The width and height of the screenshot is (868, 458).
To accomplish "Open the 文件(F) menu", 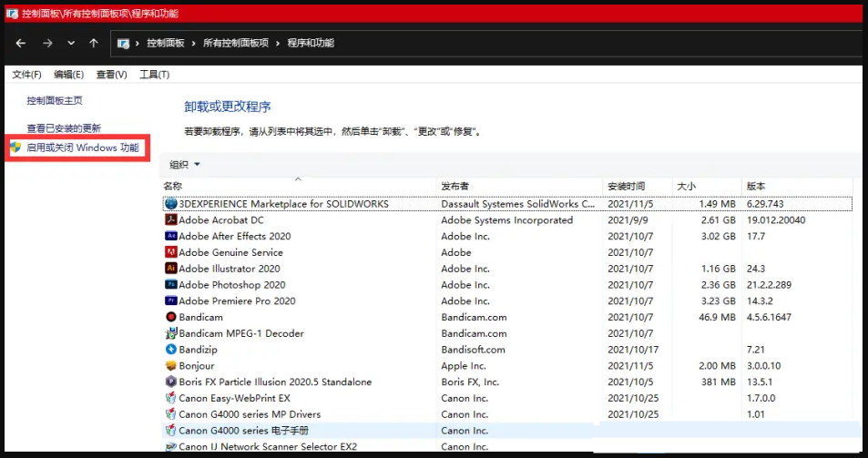I will coord(27,75).
